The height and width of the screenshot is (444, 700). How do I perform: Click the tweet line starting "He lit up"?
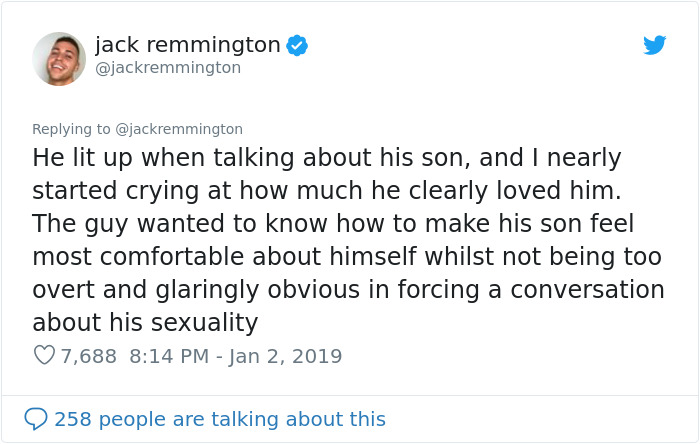(326, 158)
